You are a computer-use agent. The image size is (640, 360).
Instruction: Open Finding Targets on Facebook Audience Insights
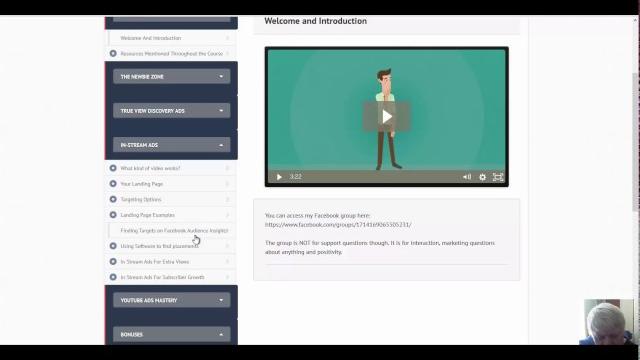pyautogui.click(x=171, y=231)
